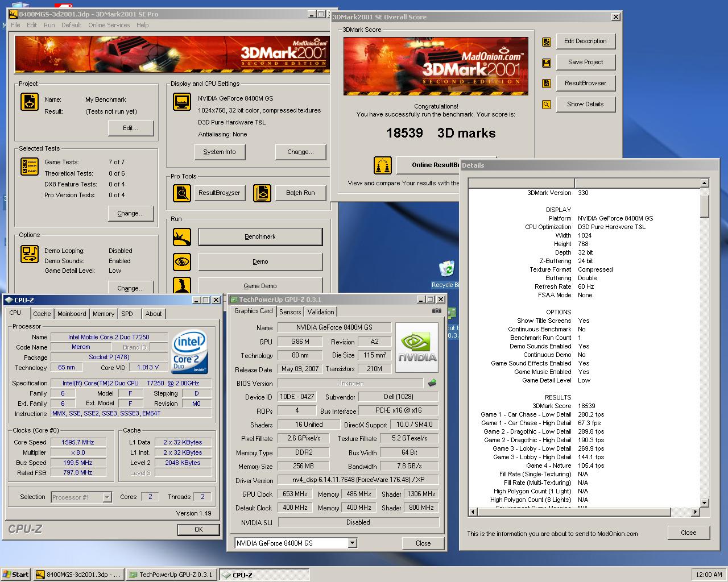Viewport: 728px width, 582px height.
Task: Open the Help menu in 3DMark
Action: coord(143,25)
